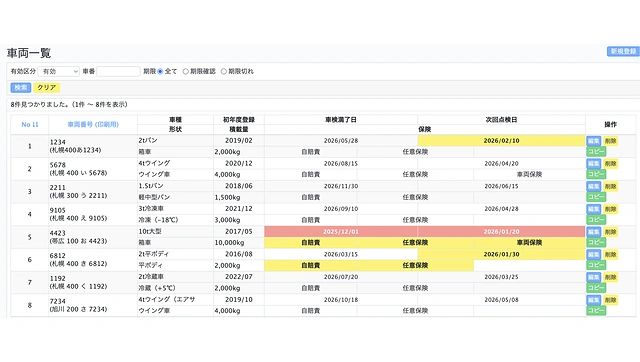This screenshot has height=362, width=640.
Task: Click the 2022/07 registration cell
Action: click(x=239, y=277)
